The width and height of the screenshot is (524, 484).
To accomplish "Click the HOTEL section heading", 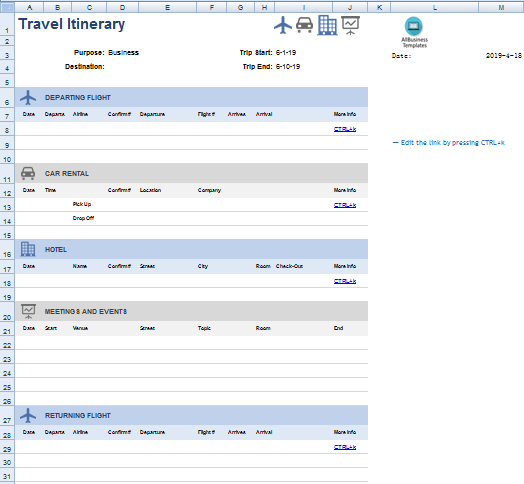I will 56,249.
